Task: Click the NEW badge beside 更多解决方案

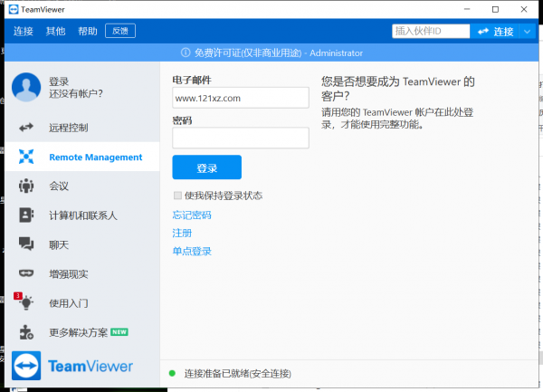Action: coord(119,332)
